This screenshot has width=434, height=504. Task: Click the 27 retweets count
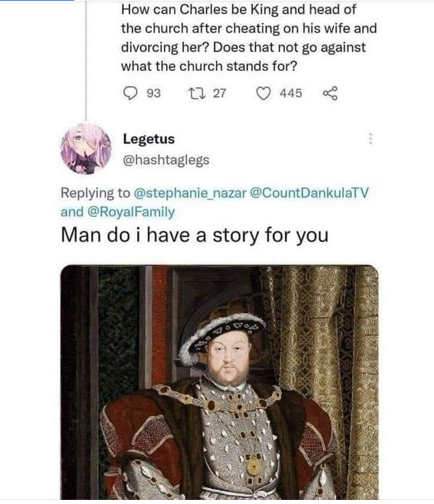[x=219, y=93]
